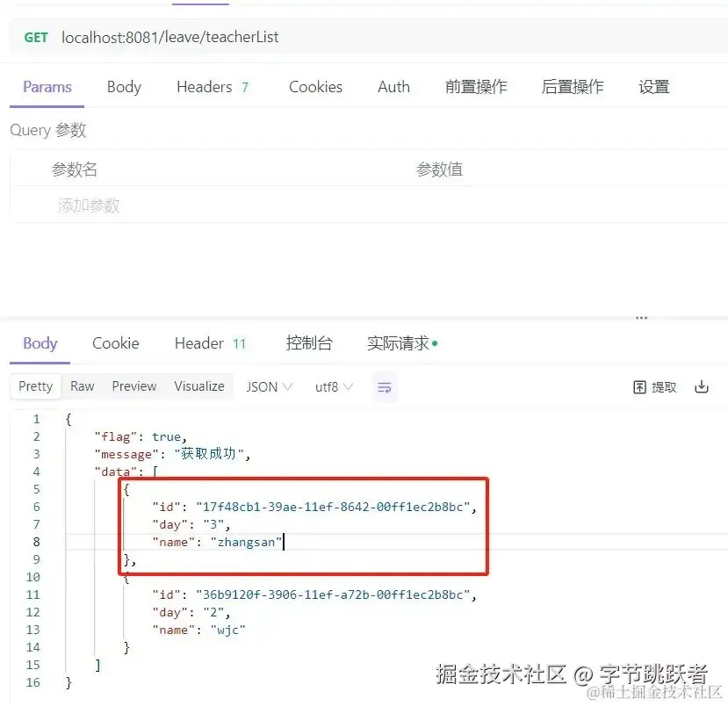Toggle the line-wrap icon in response toolbar
The height and width of the screenshot is (706, 728).
tap(385, 386)
